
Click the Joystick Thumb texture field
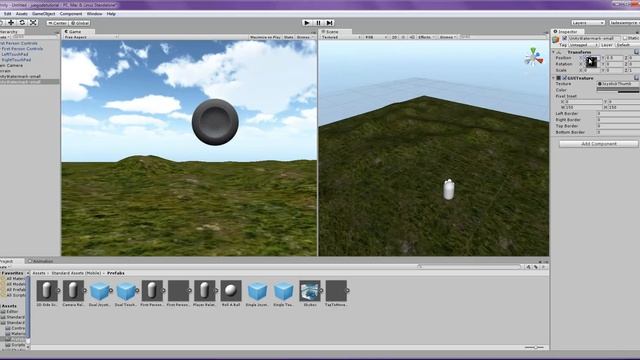tap(617, 84)
